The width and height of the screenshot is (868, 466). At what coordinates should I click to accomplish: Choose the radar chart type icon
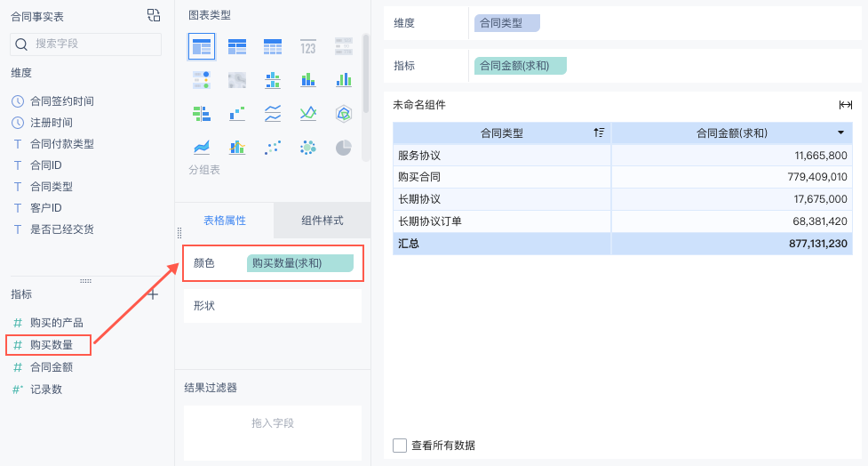pos(343,113)
